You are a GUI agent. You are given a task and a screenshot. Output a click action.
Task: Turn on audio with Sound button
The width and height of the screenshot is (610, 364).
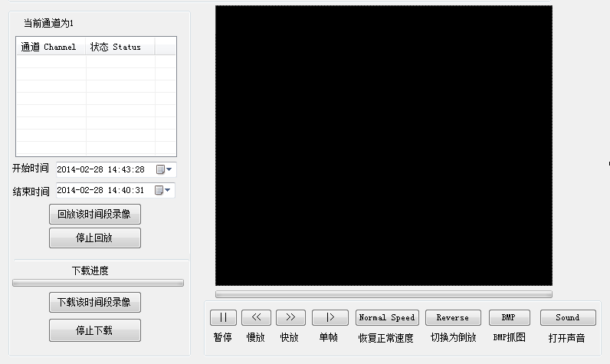pos(567,317)
